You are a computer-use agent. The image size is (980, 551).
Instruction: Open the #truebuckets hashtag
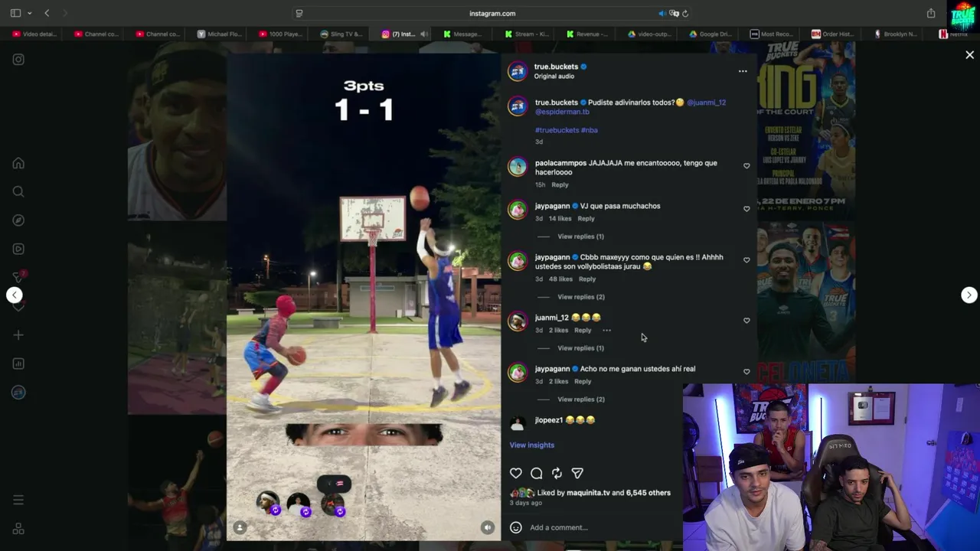tap(557, 130)
